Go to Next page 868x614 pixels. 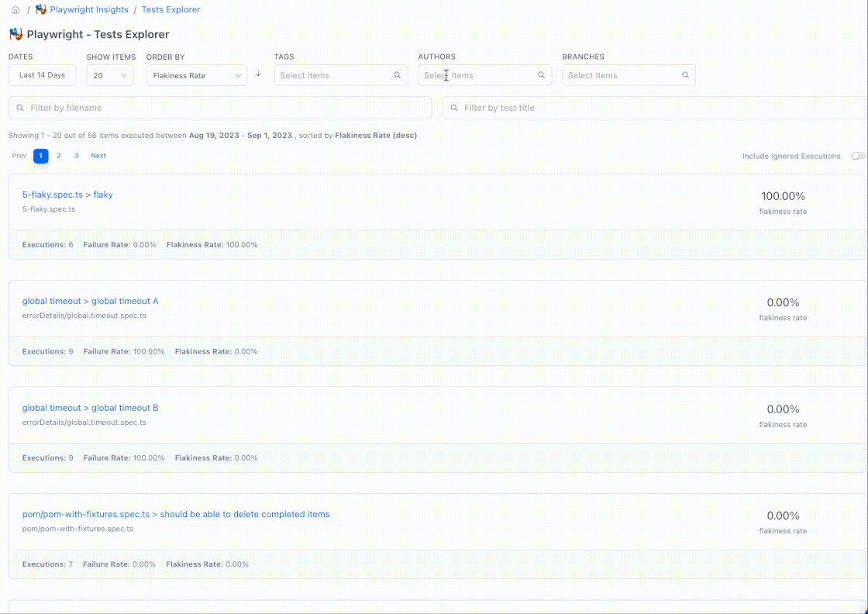(x=98, y=156)
